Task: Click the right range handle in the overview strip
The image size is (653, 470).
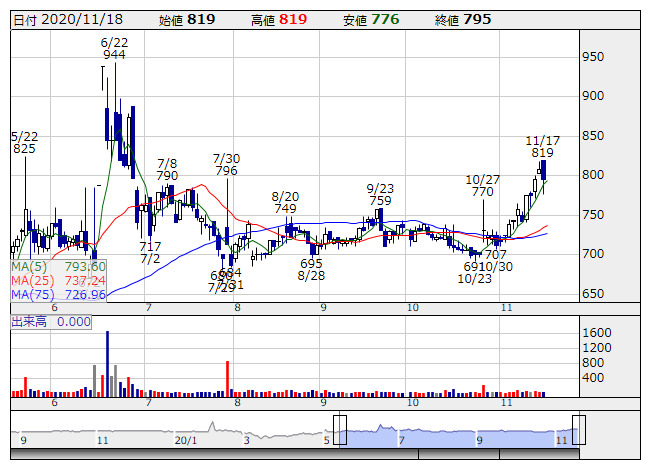Action: (x=579, y=430)
